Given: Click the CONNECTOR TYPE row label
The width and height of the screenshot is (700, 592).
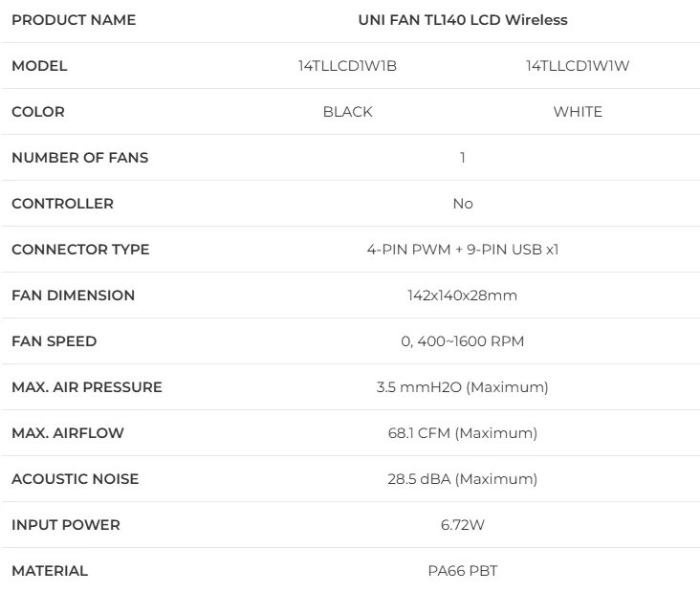Looking at the screenshot, I should click(80, 250).
